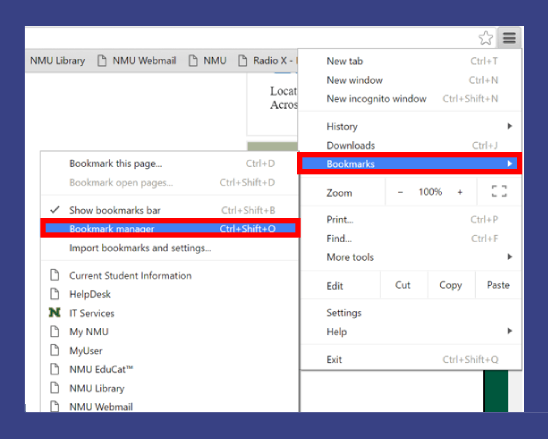Click the fullscreen icon next to Zoom
Image resolution: width=548 pixels, height=439 pixels.
point(499,191)
